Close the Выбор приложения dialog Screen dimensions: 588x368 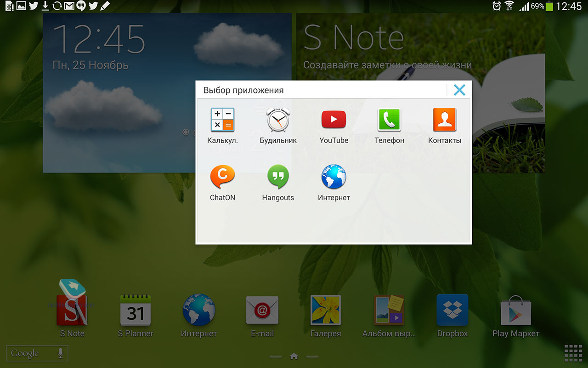[459, 90]
